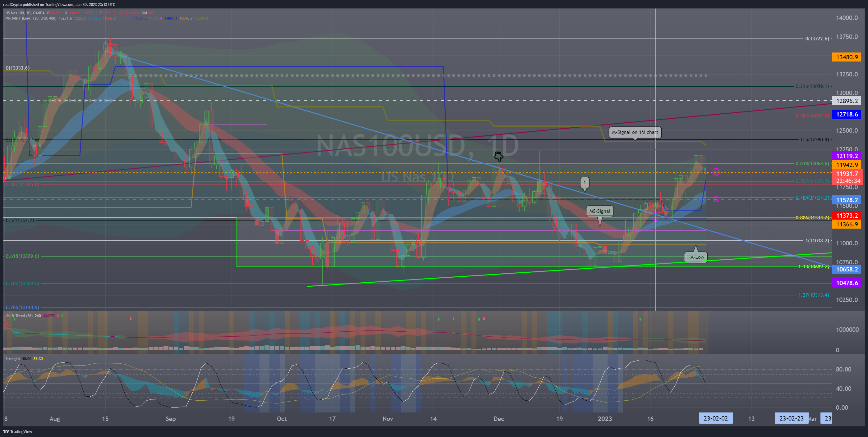
Task: Click the 1(11038.2) Fibonacci label
Action: coord(817,241)
